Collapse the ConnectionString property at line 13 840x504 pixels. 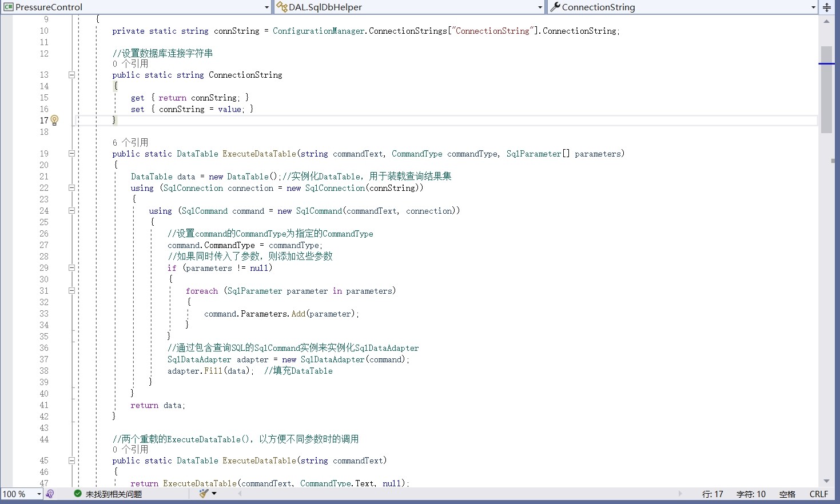point(71,75)
